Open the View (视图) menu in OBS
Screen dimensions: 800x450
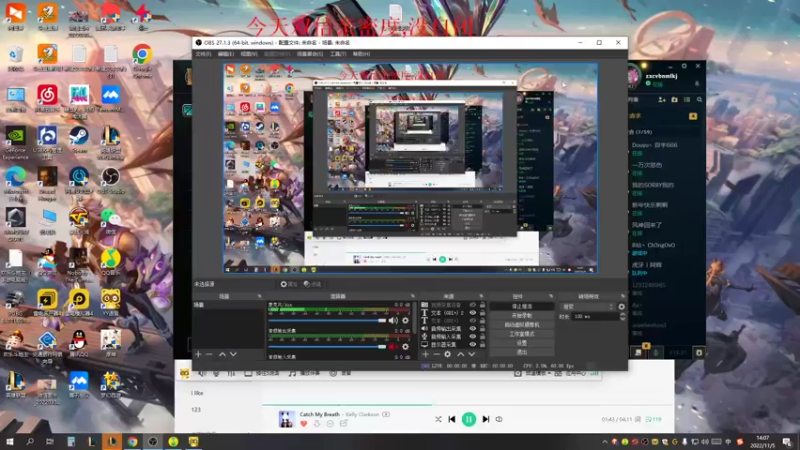coord(248,54)
